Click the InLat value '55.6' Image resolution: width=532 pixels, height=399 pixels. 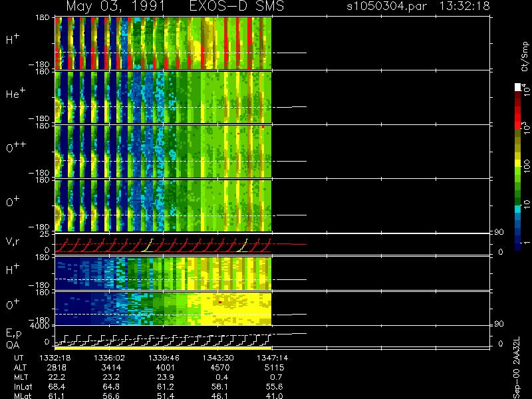[x=274, y=387]
